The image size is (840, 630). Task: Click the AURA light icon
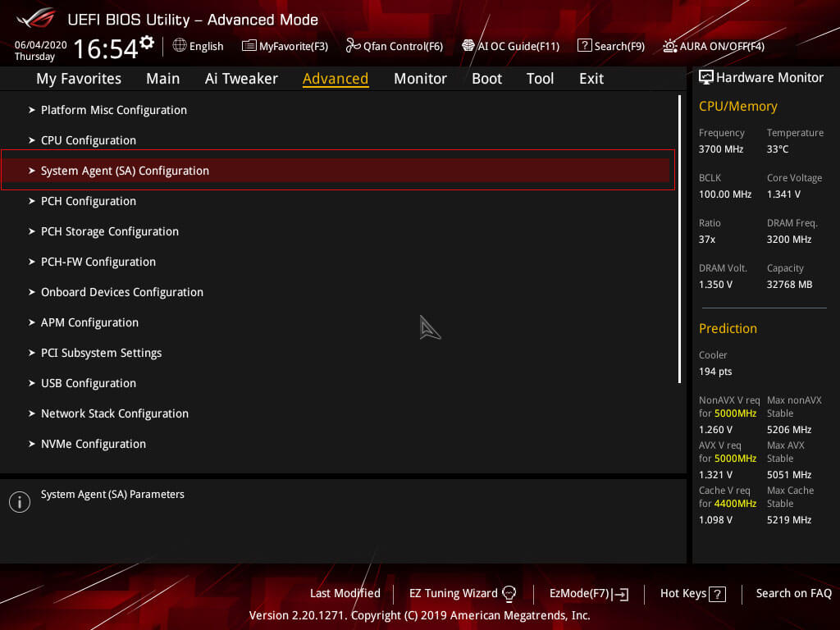click(669, 46)
